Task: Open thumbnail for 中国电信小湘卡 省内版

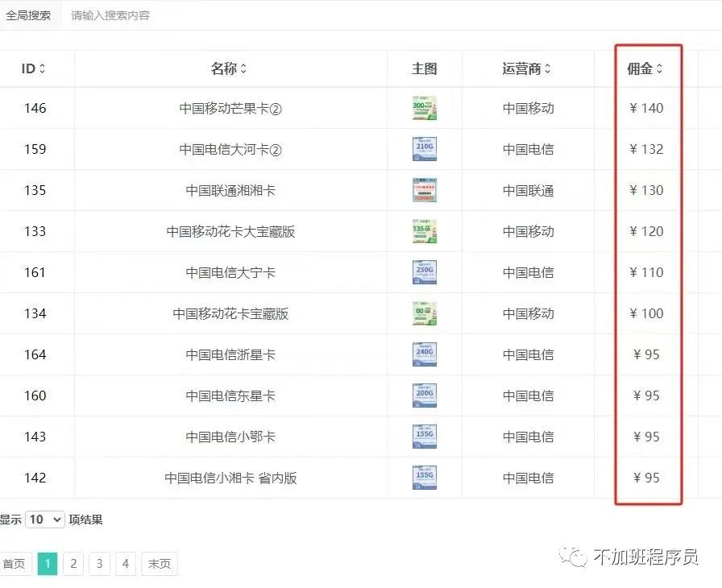Action: click(x=424, y=478)
